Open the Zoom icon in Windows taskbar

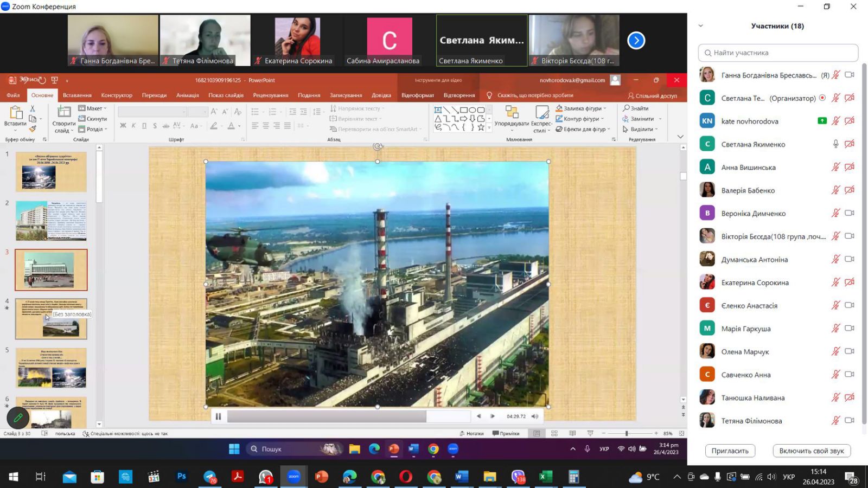pos(293,477)
